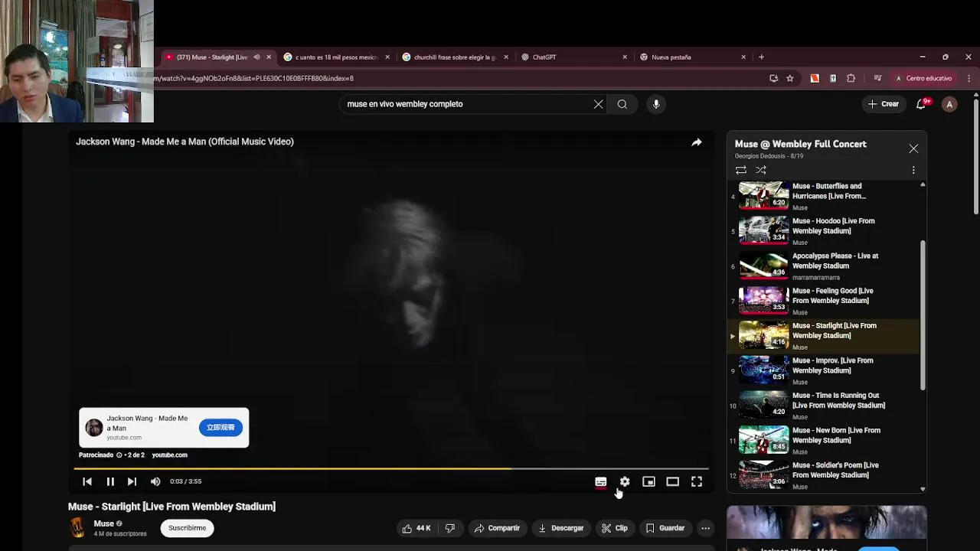Share the ad video with the arrow icon
The image size is (980, 551).
coord(697,142)
